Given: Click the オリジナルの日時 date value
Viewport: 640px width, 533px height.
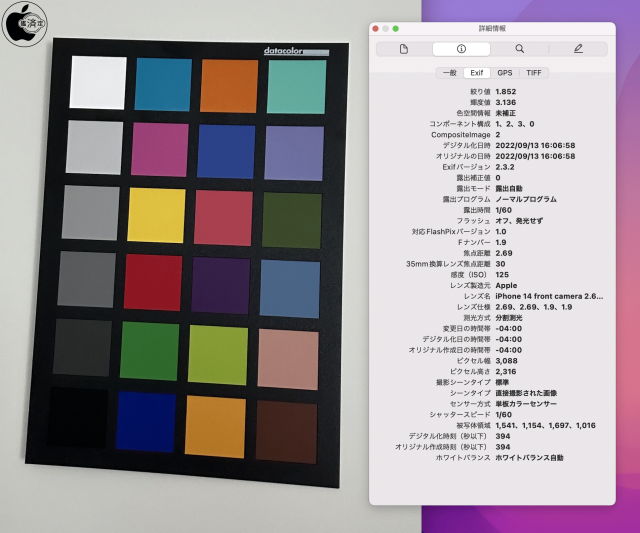Looking at the screenshot, I should point(535,156).
